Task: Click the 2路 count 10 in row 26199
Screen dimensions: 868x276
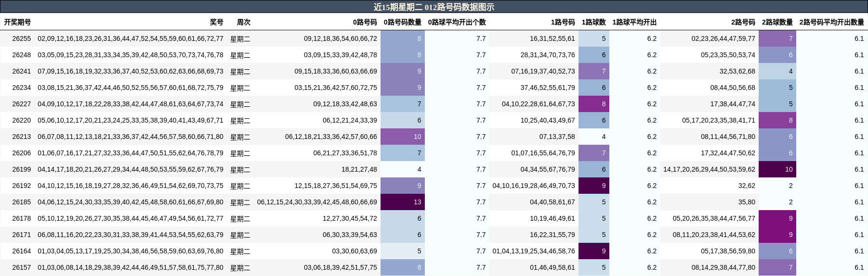Action: pyautogui.click(x=777, y=169)
